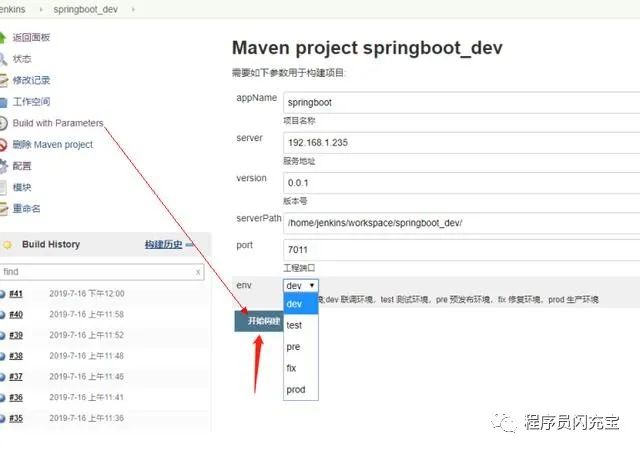Focus the port field with 7011
640x451 pixels.
point(462,250)
